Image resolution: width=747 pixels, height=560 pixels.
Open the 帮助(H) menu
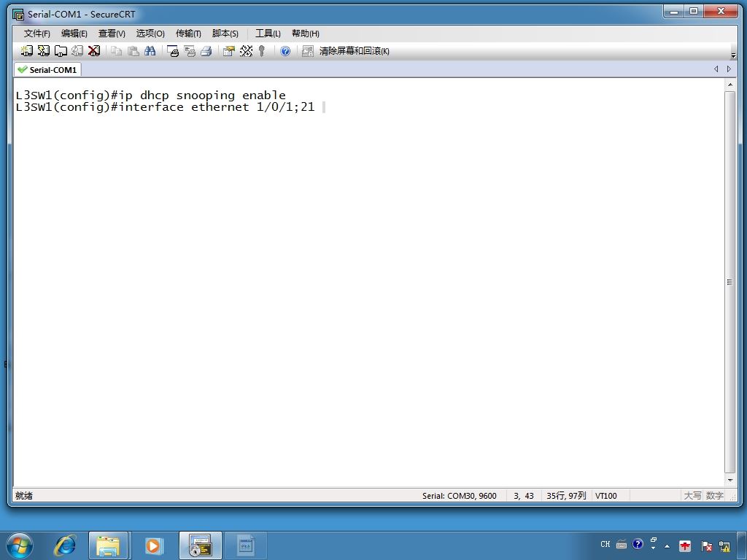coord(306,34)
